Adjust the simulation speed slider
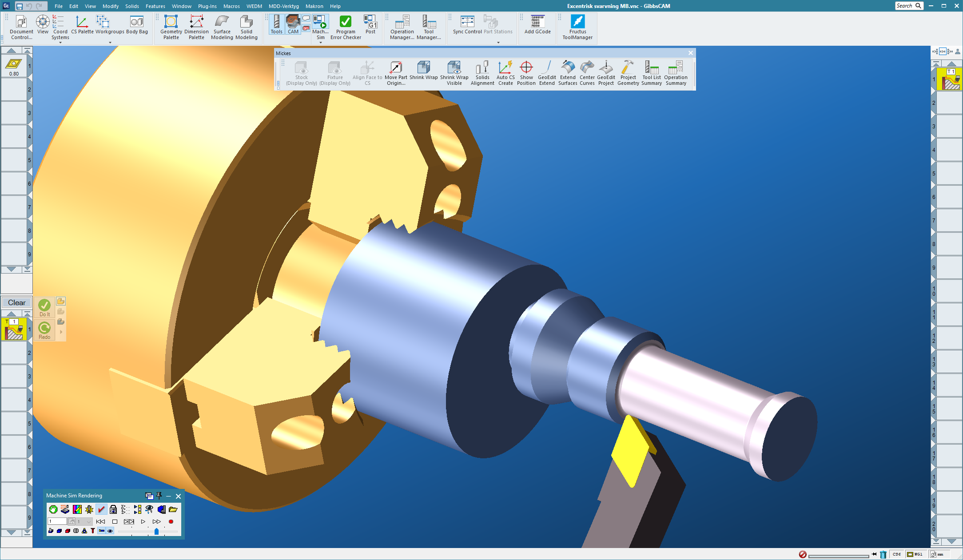Image resolution: width=963 pixels, height=560 pixels. (x=156, y=531)
